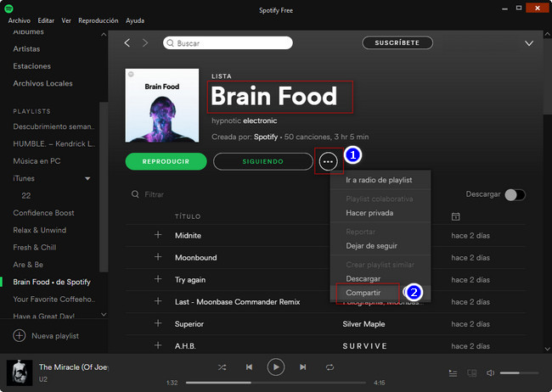
Task: Open Música en PC playlist
Action: 37,161
